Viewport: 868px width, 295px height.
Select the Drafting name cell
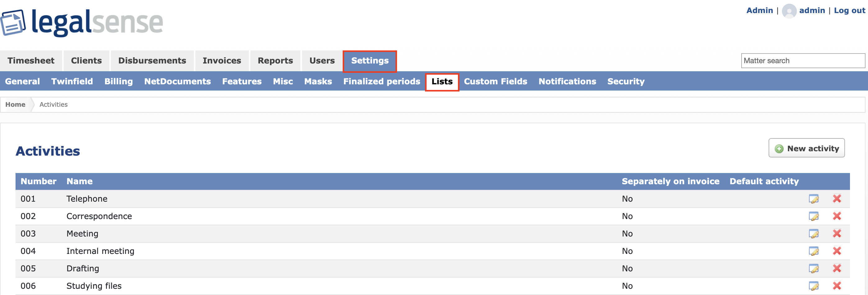83,269
